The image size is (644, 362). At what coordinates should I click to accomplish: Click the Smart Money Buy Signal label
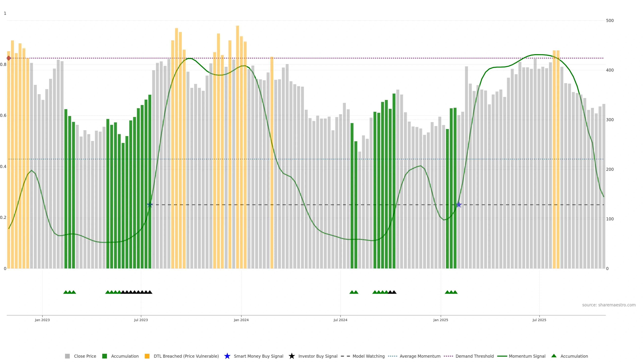coord(258,356)
